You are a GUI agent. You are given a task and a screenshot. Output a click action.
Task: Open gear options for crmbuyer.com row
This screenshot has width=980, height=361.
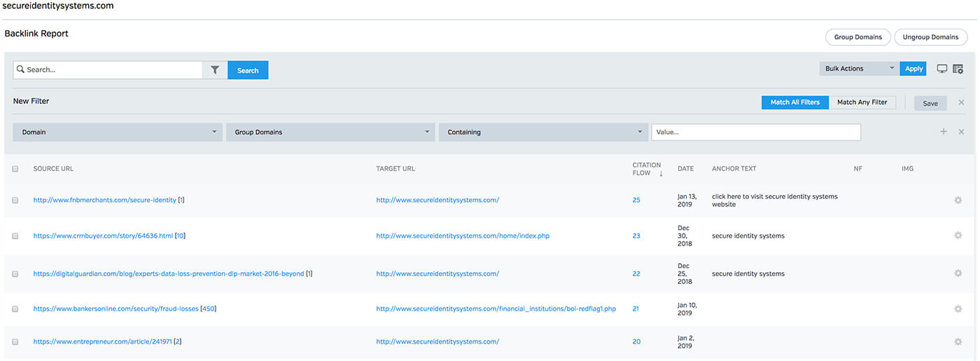(958, 236)
